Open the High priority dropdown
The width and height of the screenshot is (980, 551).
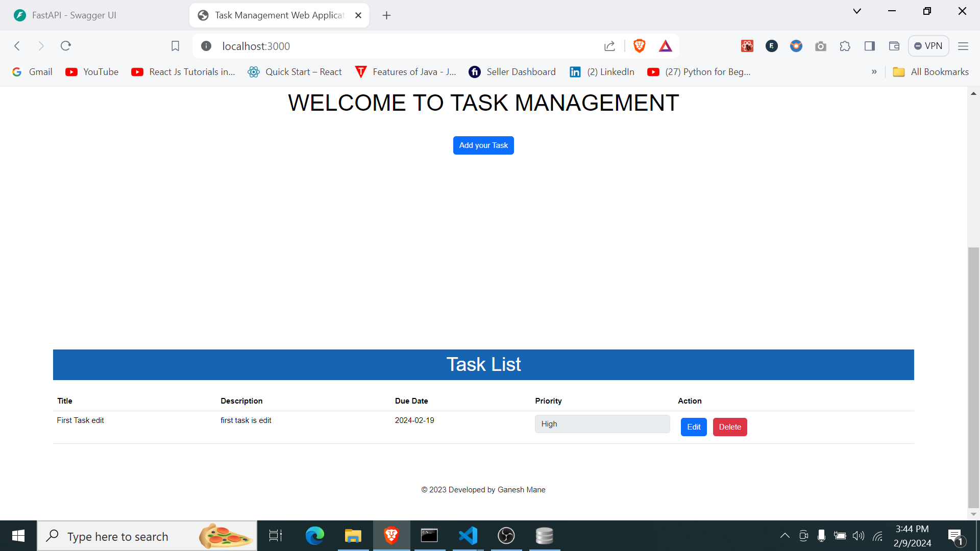(x=602, y=424)
